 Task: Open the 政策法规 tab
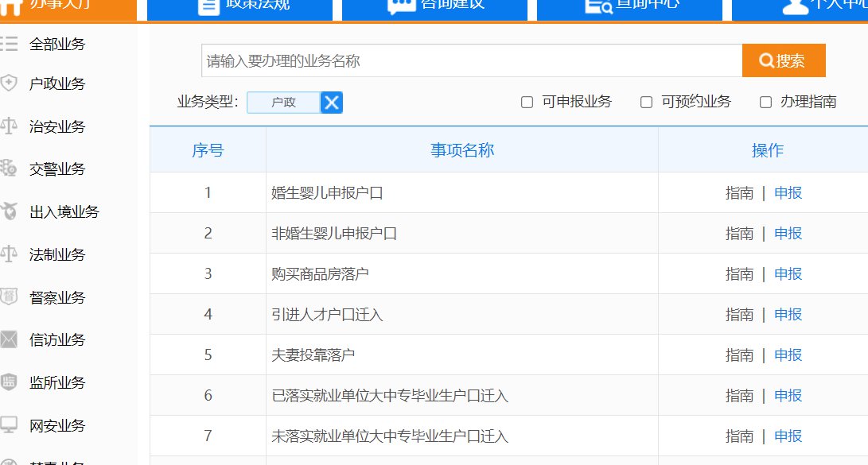(239, 10)
